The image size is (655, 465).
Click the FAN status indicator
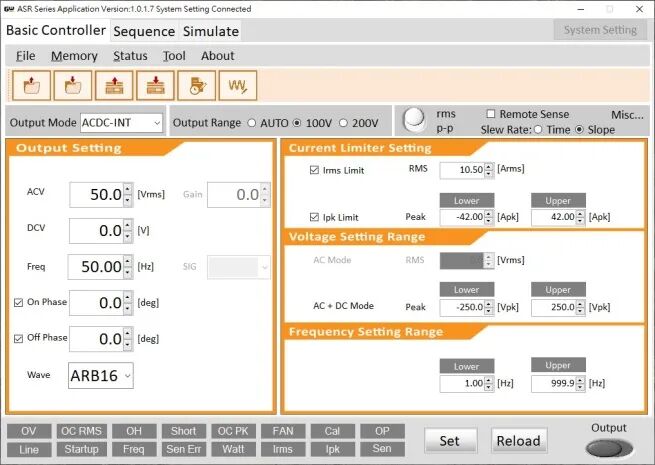point(283,431)
